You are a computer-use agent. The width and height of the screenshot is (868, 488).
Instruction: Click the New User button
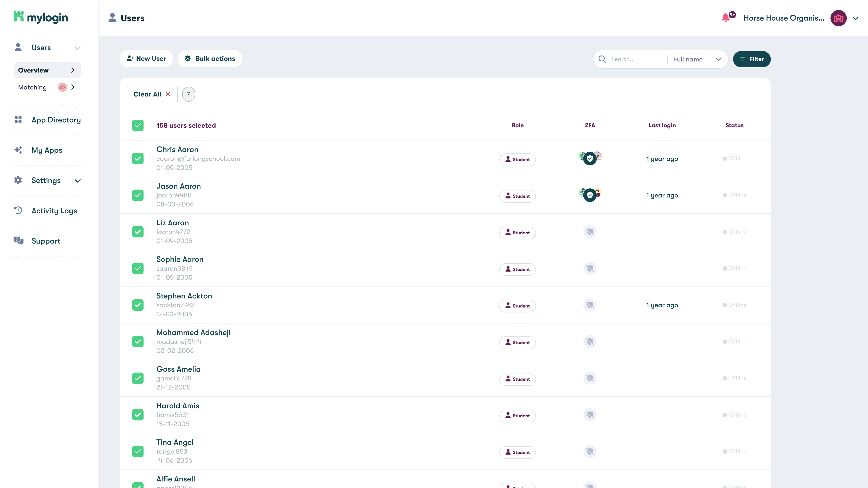(x=146, y=59)
